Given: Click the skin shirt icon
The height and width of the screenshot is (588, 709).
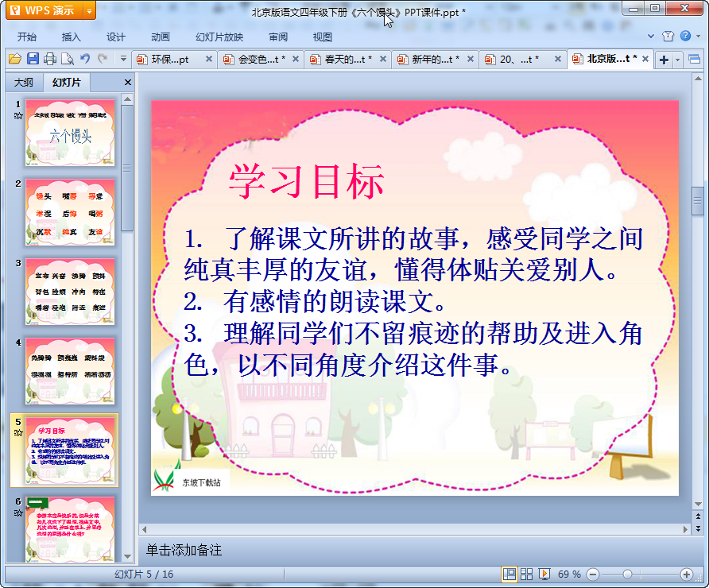Looking at the screenshot, I should (668, 37).
